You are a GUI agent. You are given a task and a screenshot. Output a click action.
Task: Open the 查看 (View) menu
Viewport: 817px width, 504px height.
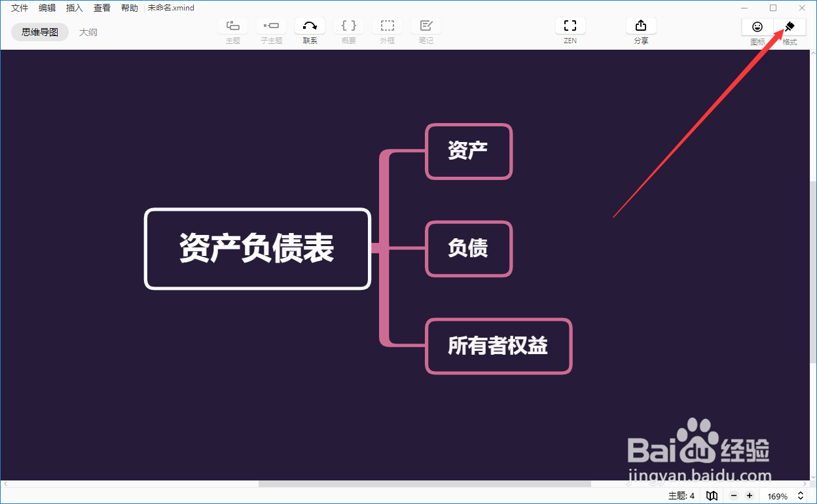[x=101, y=7]
